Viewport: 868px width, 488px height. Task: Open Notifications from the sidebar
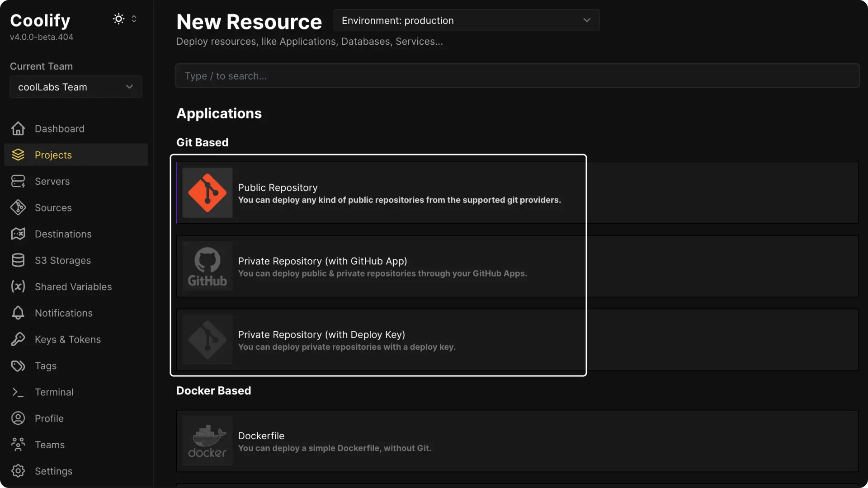tap(63, 313)
